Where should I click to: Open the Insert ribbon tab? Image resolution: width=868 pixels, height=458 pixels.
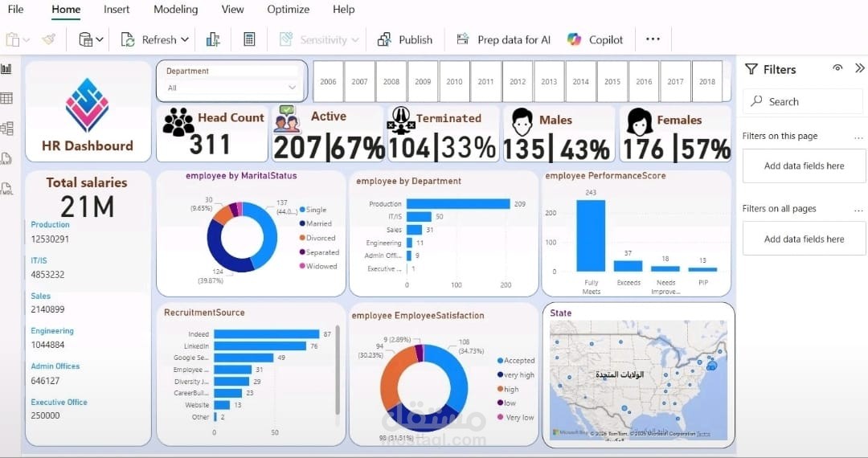tap(117, 10)
